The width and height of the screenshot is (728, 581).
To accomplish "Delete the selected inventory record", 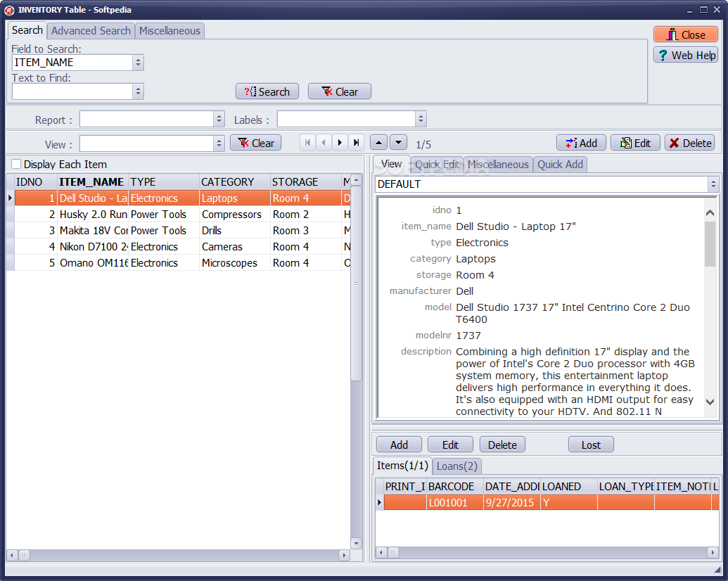I will (x=689, y=143).
